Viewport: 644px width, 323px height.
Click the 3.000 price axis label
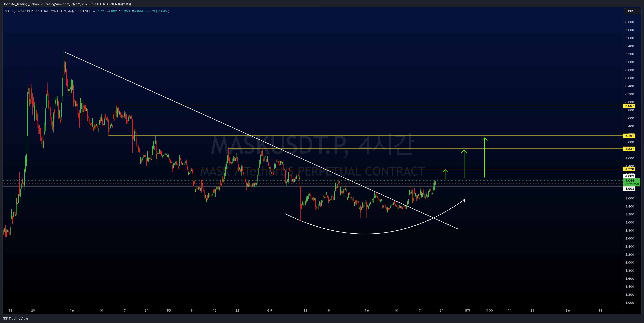[630, 222]
